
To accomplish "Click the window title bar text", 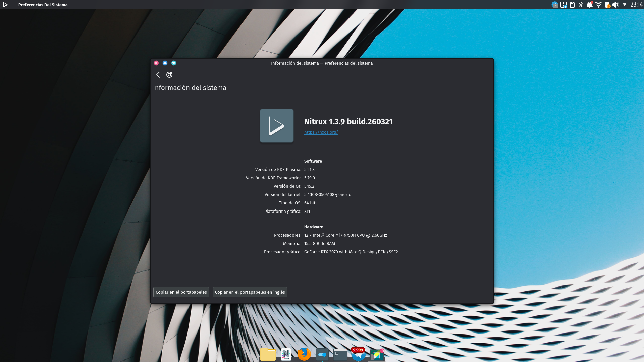I will (322, 63).
